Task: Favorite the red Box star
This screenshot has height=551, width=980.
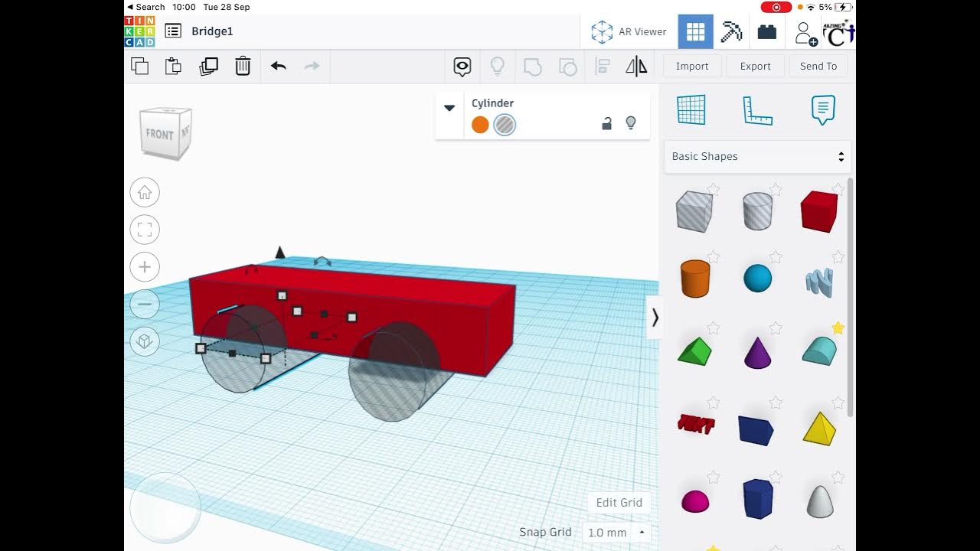Action: (838, 189)
